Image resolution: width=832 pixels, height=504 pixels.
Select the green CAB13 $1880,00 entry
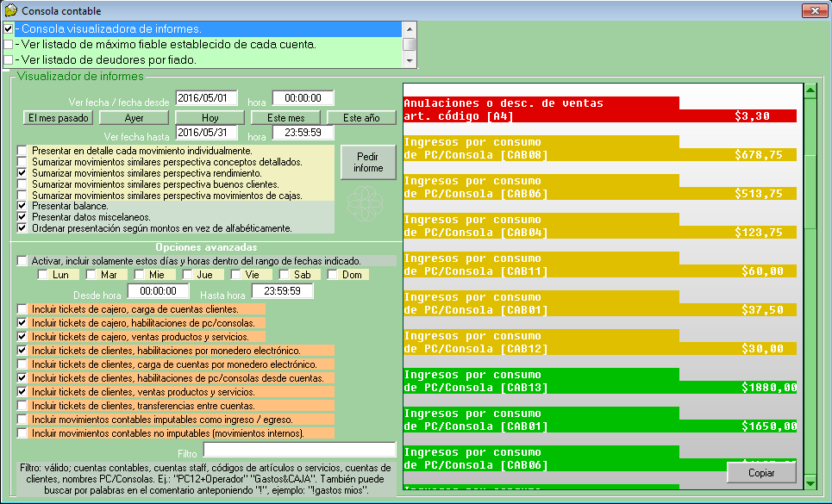coord(600,381)
